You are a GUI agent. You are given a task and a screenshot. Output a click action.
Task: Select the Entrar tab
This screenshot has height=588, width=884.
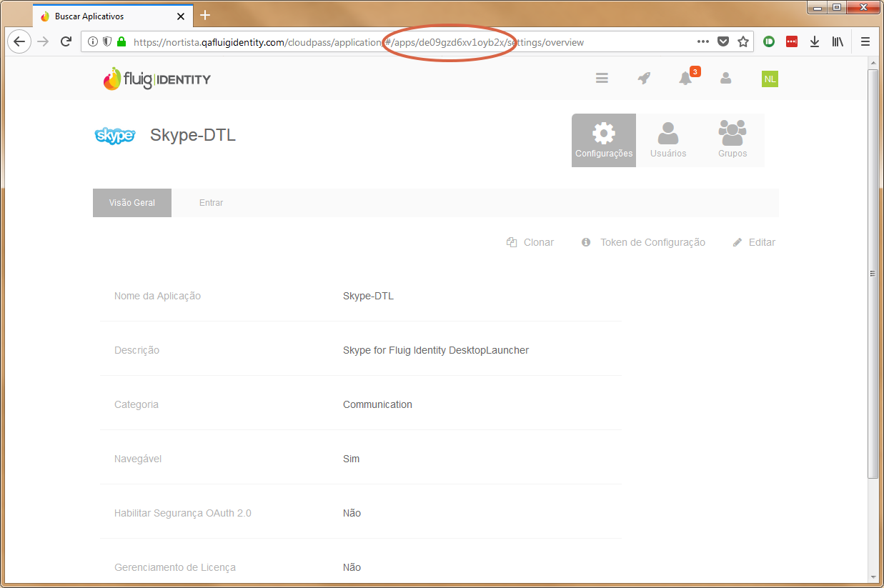tap(212, 203)
